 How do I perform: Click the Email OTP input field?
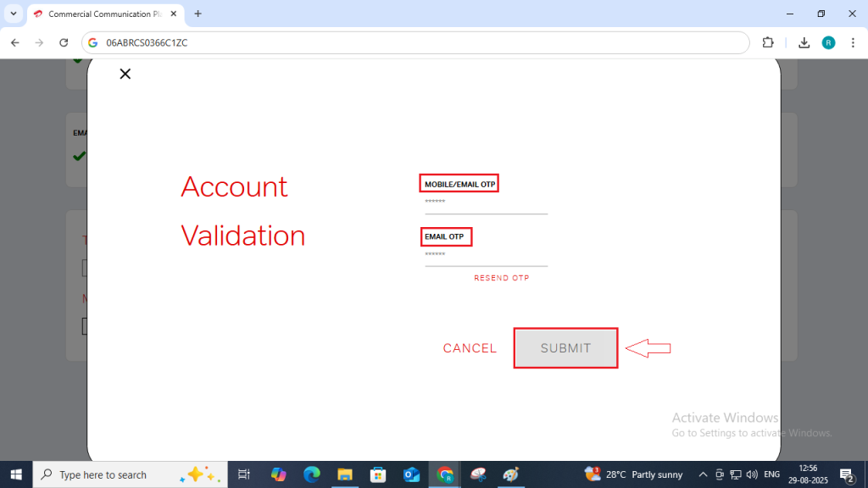coord(486,256)
